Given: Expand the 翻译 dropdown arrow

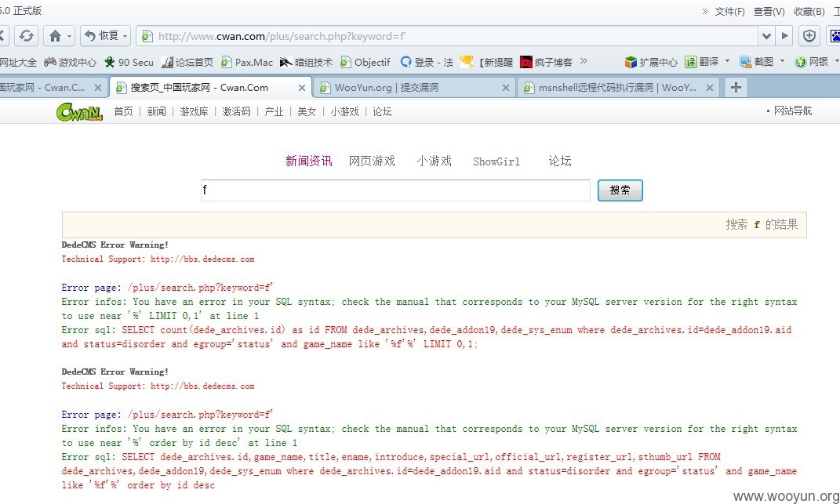Looking at the screenshot, I should pyautogui.click(x=727, y=61).
